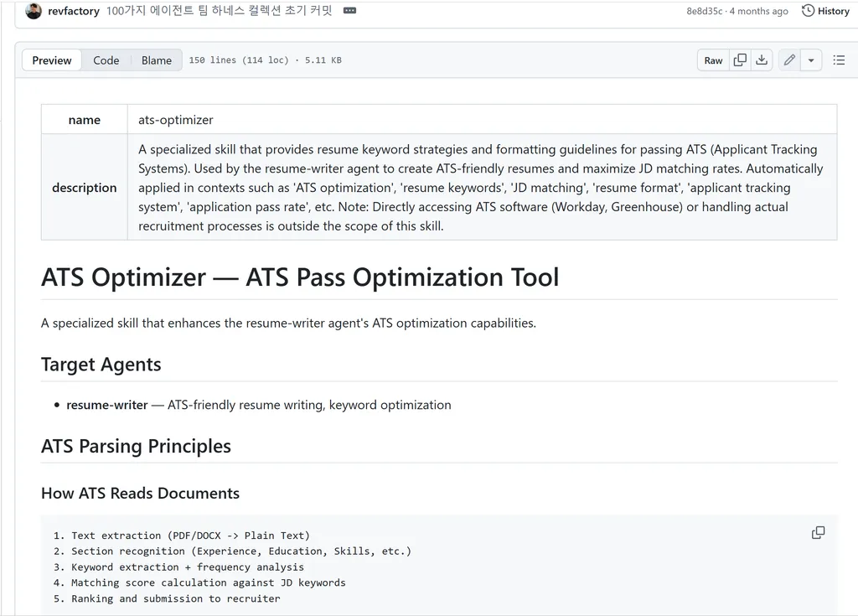Click the History clock icon
Image resolution: width=858 pixels, height=616 pixels.
coord(808,11)
